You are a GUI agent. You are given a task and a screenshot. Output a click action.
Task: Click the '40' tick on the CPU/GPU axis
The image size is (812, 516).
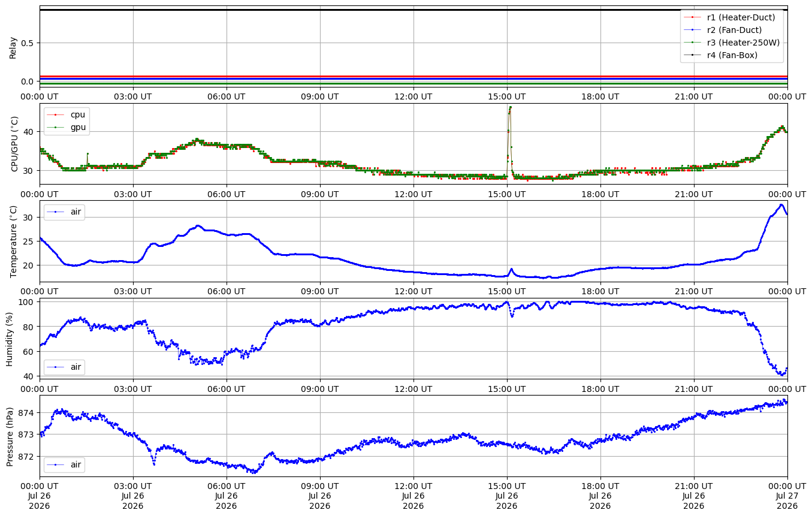pos(30,132)
